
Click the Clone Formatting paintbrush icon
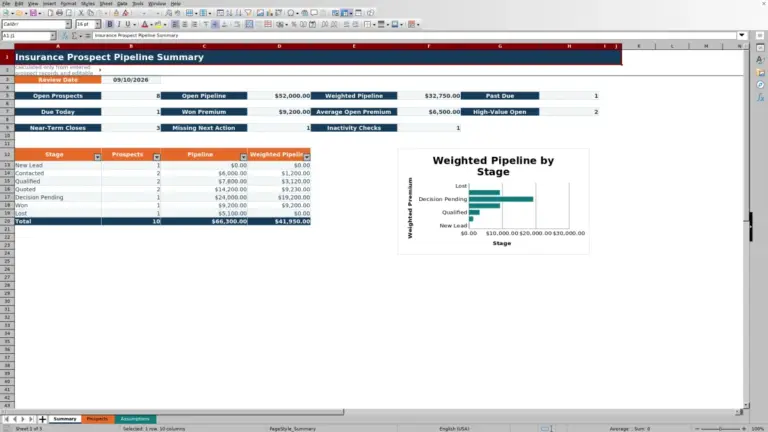116,13
